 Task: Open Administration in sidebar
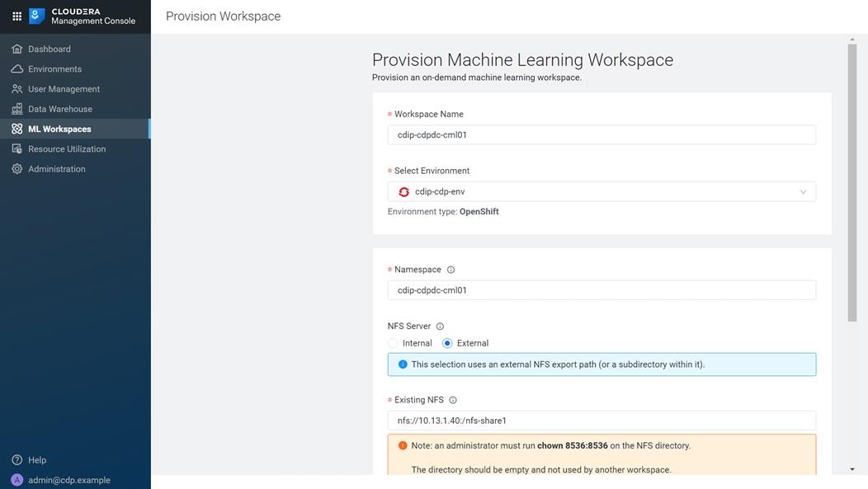[x=75, y=169]
